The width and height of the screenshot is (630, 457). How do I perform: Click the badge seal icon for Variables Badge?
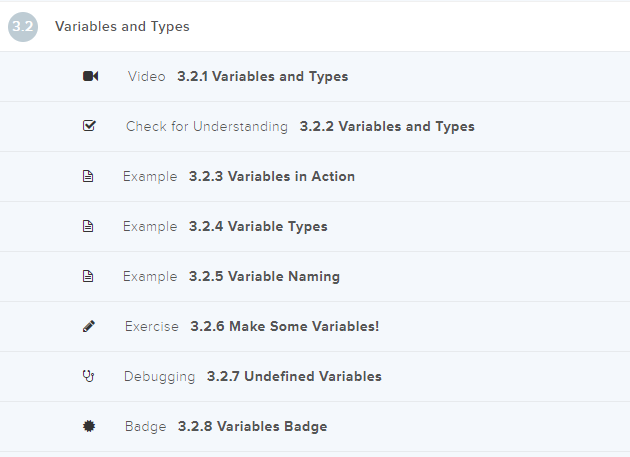tap(88, 426)
